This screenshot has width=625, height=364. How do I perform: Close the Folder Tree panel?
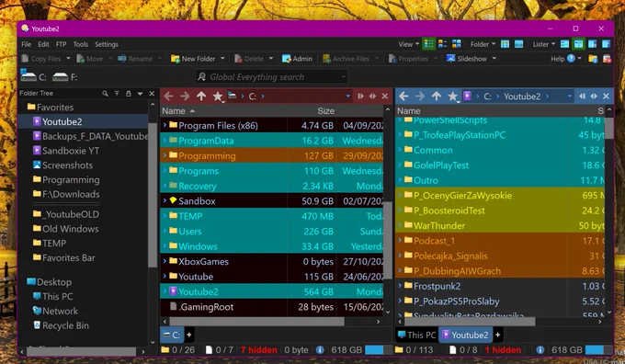tap(152, 93)
